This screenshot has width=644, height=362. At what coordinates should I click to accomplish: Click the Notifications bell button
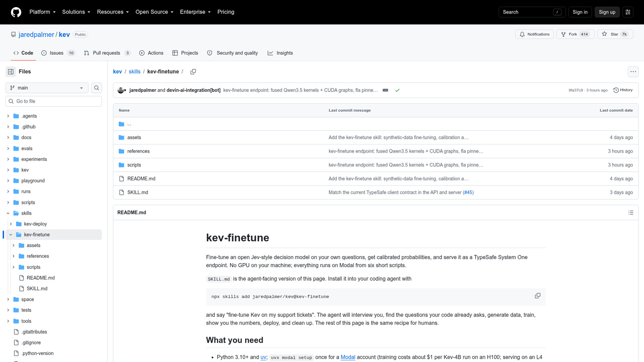tap(534, 34)
